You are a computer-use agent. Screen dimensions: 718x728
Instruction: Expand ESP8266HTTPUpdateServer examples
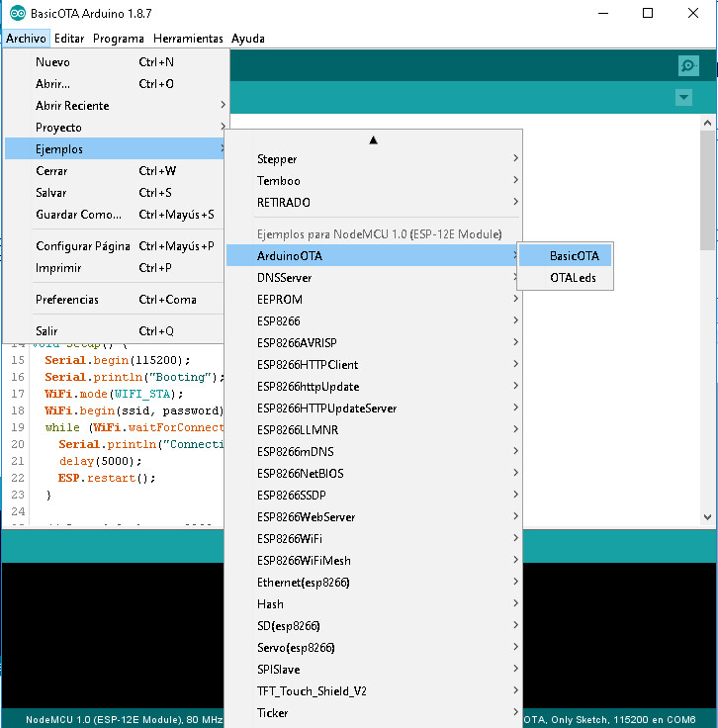pos(373,409)
